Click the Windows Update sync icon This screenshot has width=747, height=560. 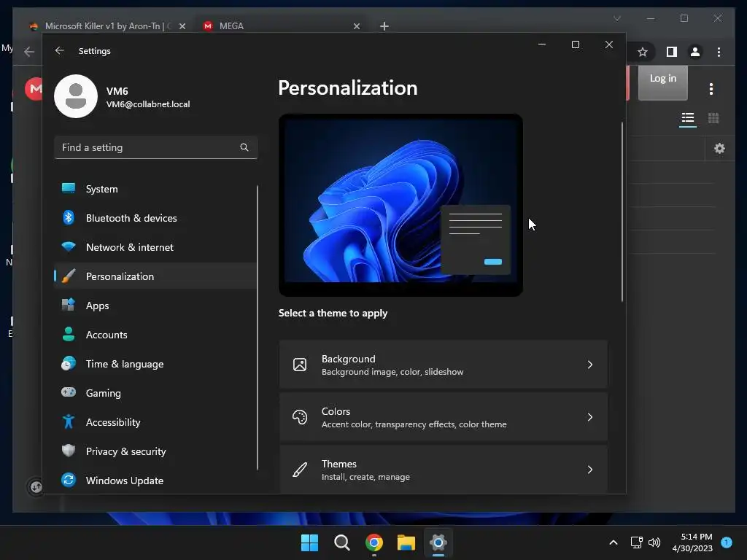(69, 480)
